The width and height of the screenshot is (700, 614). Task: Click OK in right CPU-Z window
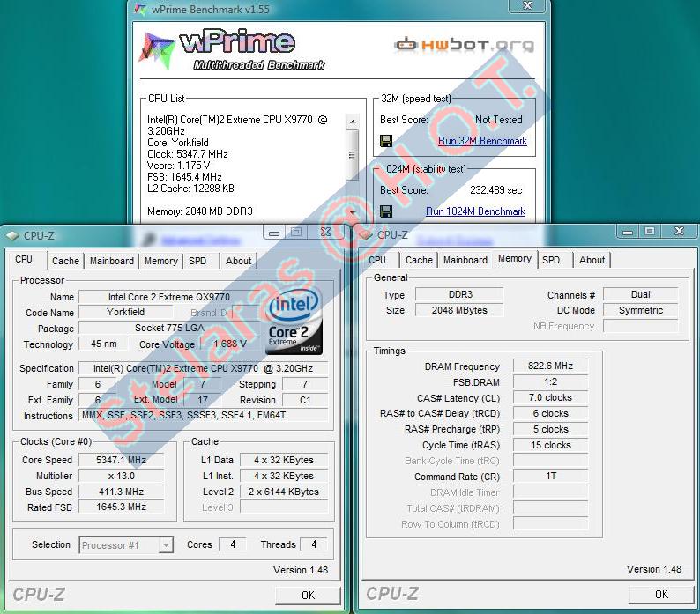coord(661,595)
